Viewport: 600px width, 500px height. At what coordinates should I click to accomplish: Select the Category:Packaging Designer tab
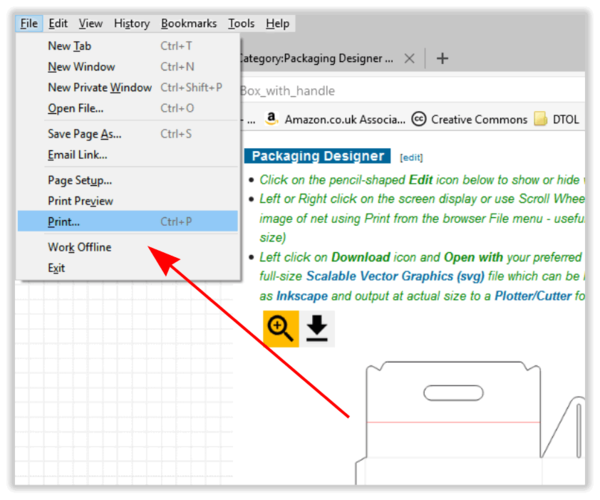coord(318,59)
